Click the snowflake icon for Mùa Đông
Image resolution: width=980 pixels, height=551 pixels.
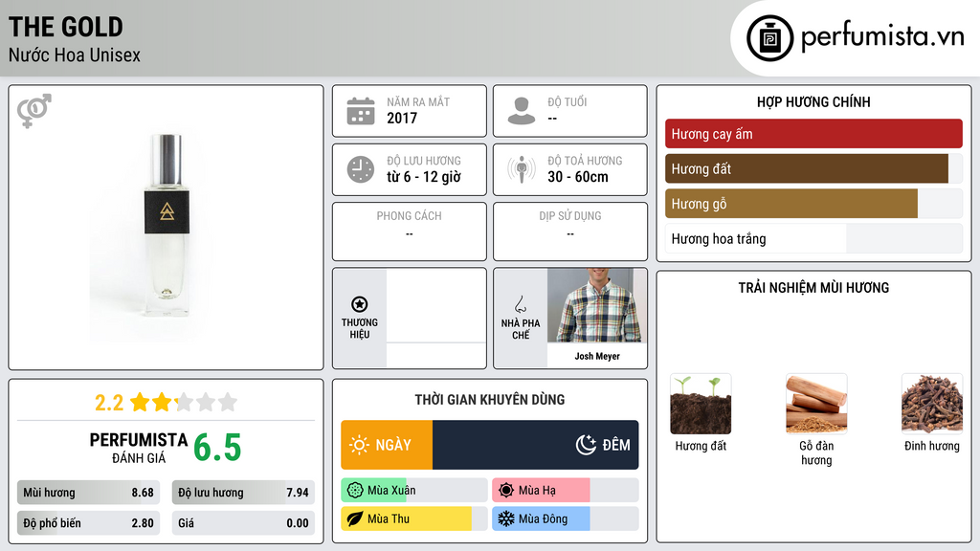click(506, 518)
